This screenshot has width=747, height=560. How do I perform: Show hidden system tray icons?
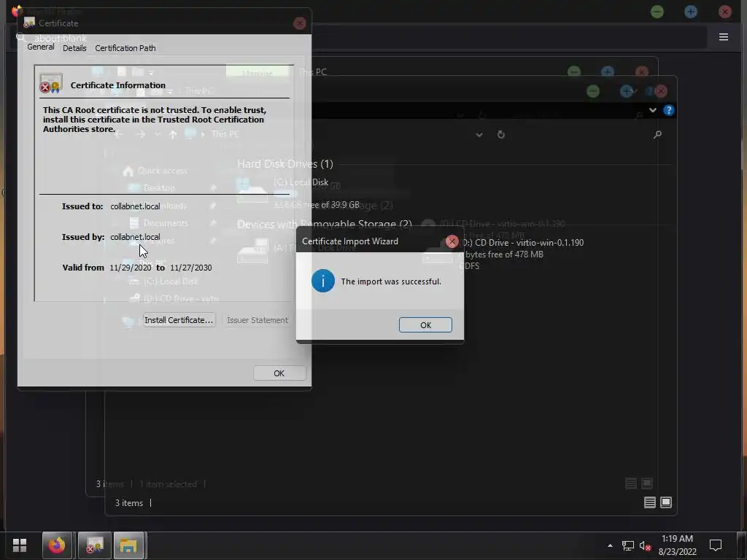[x=610, y=545]
